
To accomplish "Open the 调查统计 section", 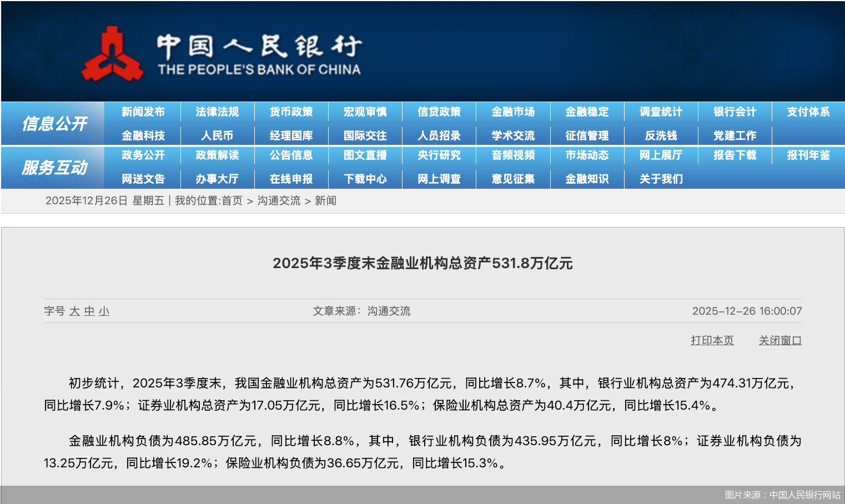I will pyautogui.click(x=661, y=111).
